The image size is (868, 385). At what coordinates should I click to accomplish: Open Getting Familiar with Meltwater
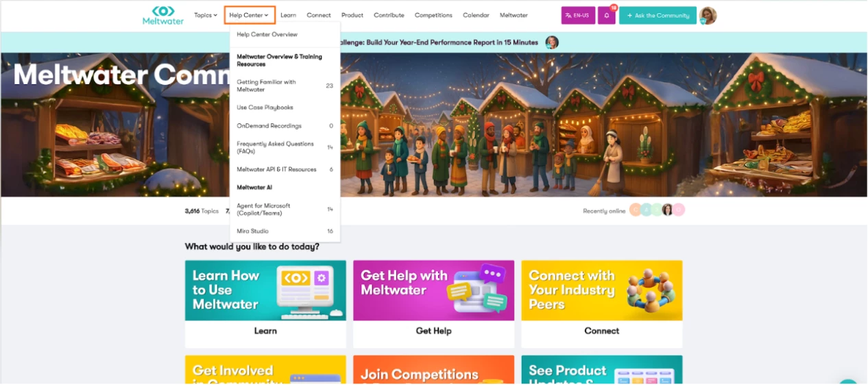click(x=285, y=86)
